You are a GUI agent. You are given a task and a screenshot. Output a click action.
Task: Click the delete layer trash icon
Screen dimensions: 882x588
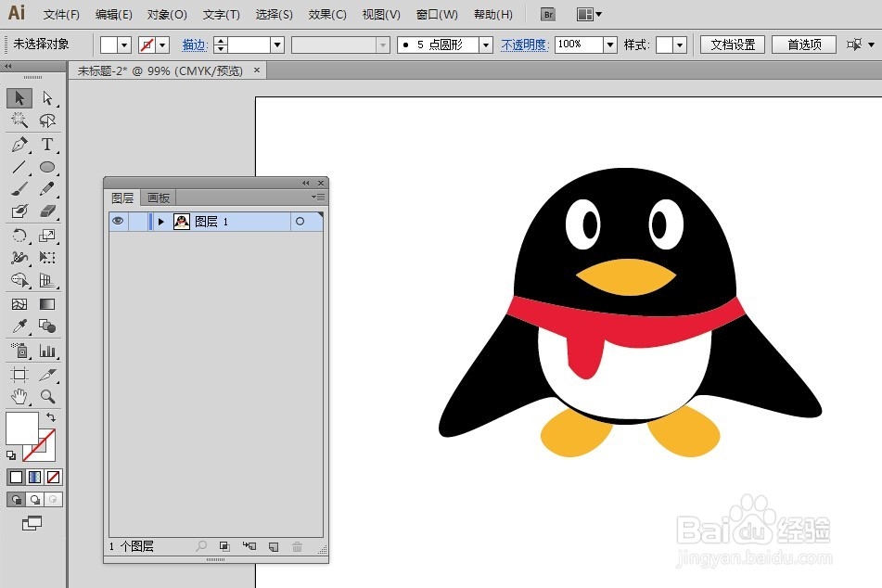coord(298,546)
